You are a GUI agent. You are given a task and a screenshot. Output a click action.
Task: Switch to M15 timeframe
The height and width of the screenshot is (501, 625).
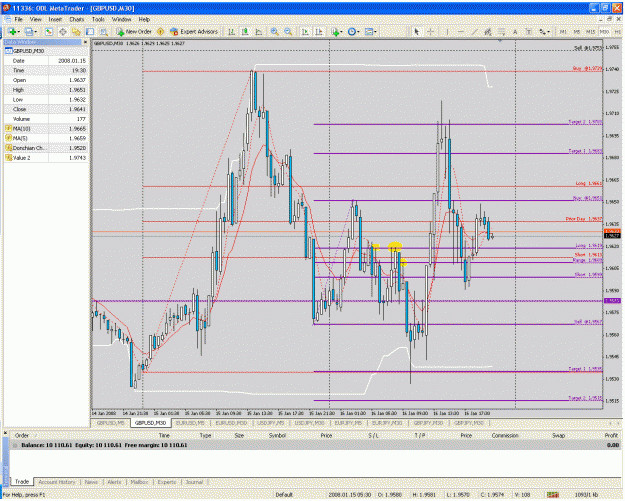pos(590,31)
